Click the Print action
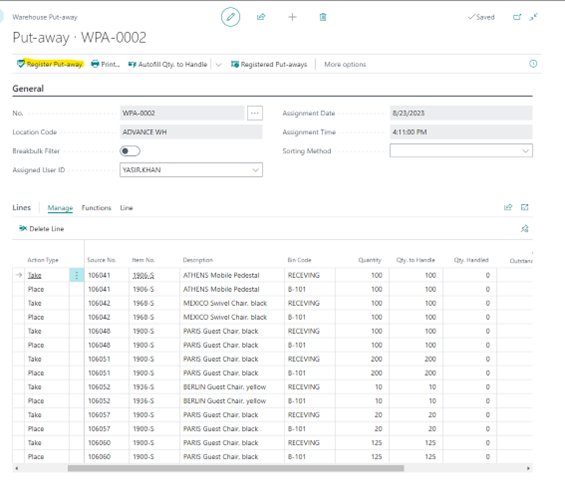 (105, 64)
